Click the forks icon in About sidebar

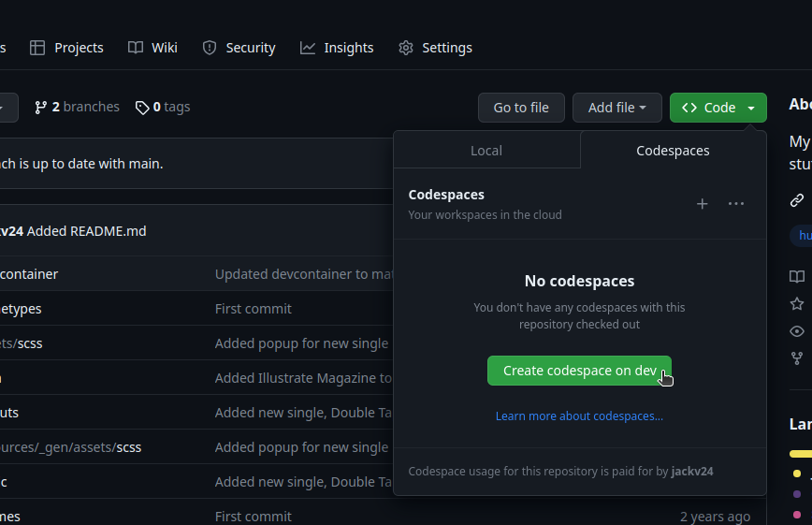[797, 358]
